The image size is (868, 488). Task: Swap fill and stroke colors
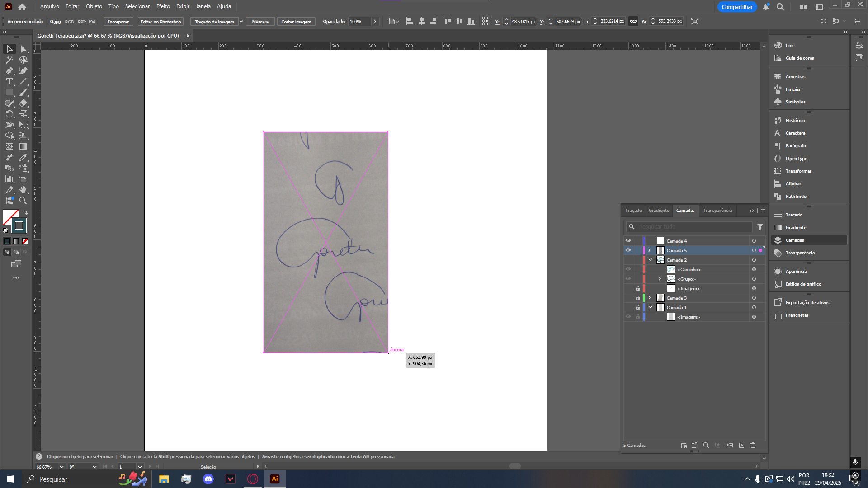point(25,212)
